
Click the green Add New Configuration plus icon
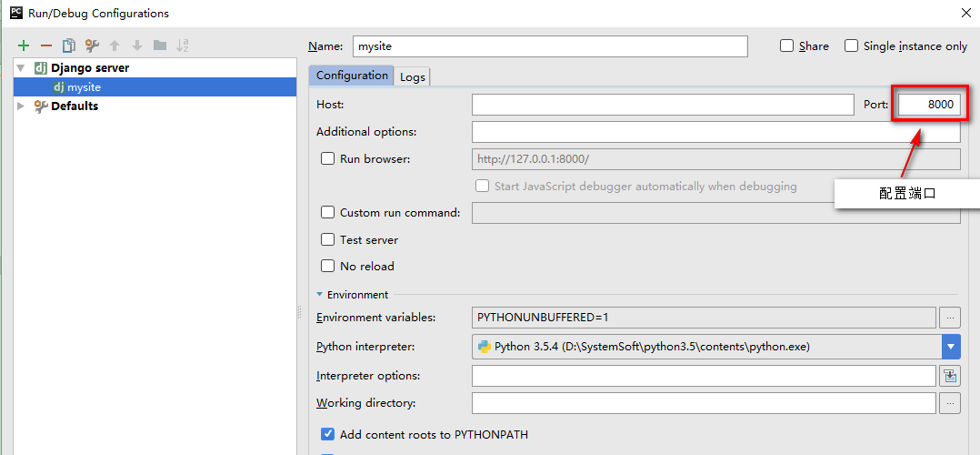tap(24, 45)
